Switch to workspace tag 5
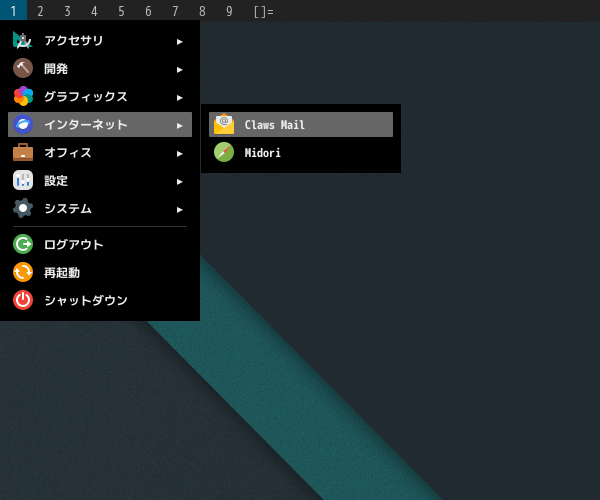 click(x=121, y=11)
